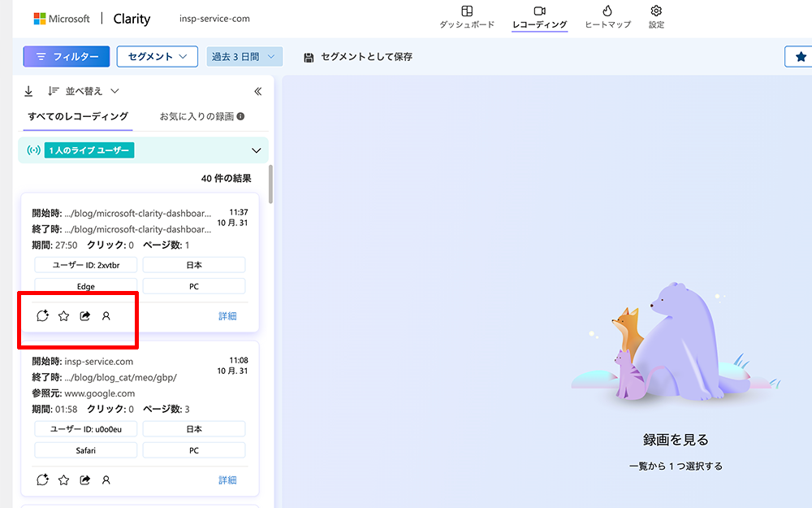Open the 並べ替え sort dropdown
This screenshot has height=508, width=812.
pyautogui.click(x=84, y=91)
